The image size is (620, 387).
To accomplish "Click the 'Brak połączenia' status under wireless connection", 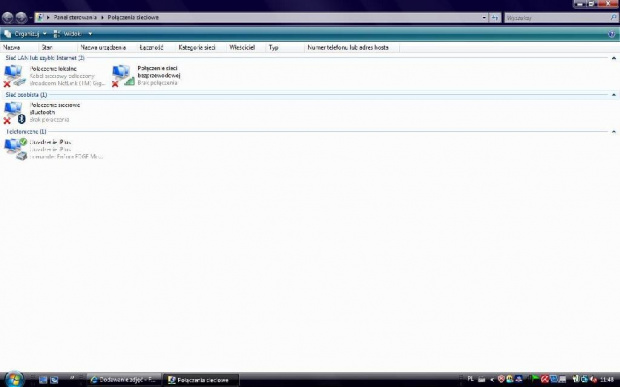I will point(157,83).
